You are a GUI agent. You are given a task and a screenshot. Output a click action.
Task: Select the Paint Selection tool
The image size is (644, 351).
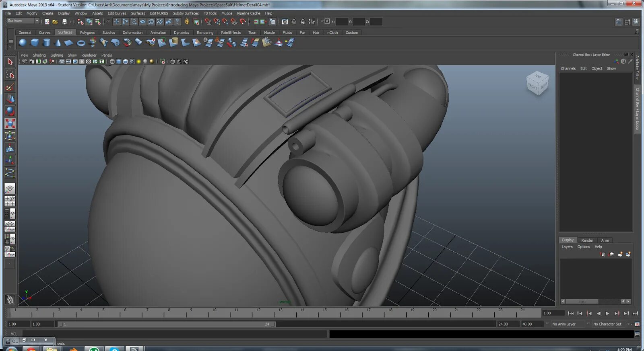pos(10,87)
